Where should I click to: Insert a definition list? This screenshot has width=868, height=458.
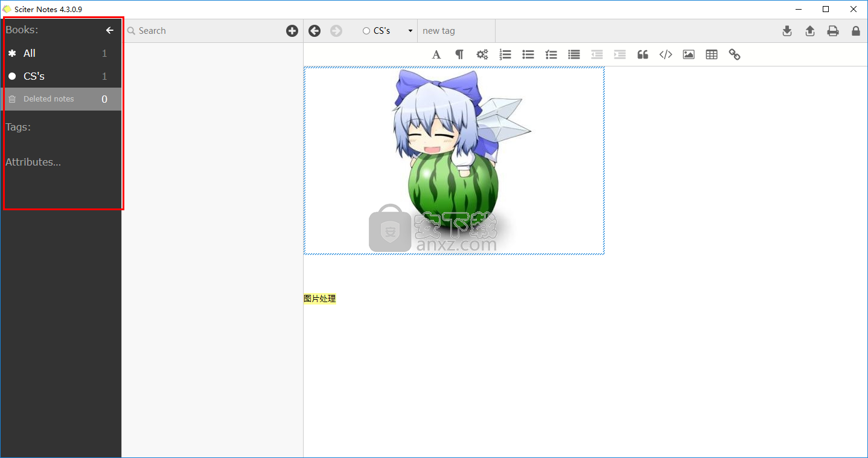point(574,54)
